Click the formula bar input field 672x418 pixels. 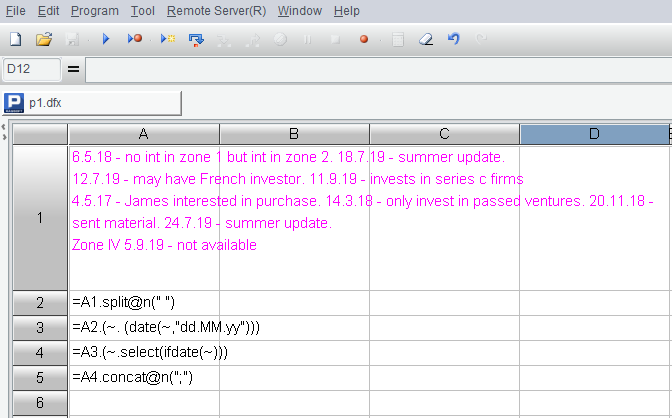378,70
